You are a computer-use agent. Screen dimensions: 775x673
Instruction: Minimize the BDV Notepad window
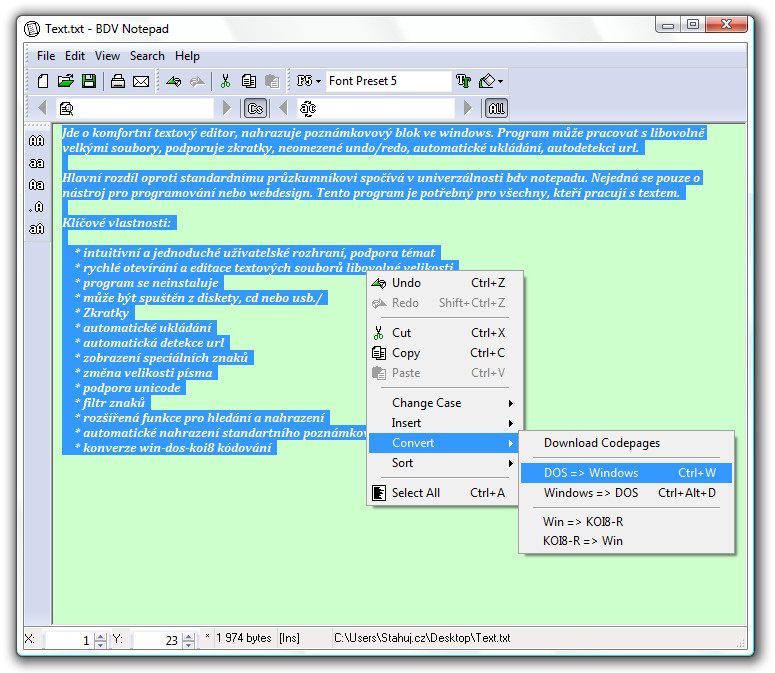pyautogui.click(x=668, y=24)
